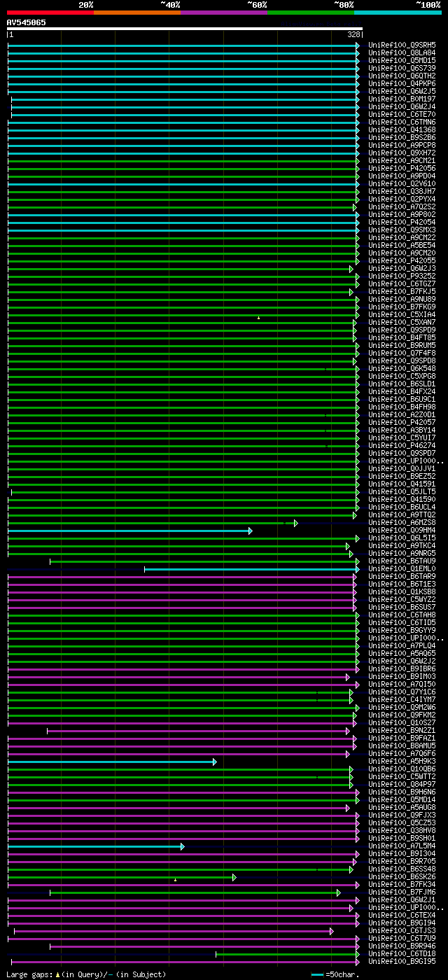Select the UniRef100_Q5JLT5 label
448x980 pixels.
[x=402, y=491]
